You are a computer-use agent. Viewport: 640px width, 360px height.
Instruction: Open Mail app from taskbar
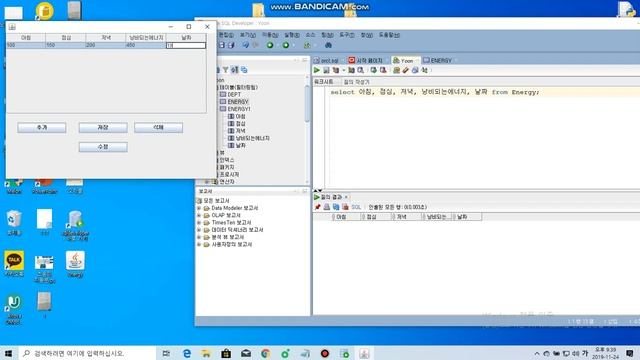[x=246, y=353]
